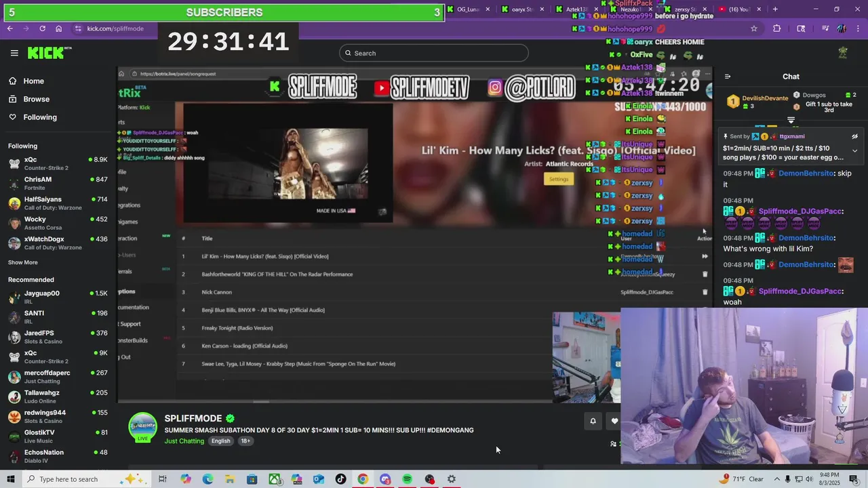Click the SPLIFFMODE channel avatar
Screen dimensions: 868x488
(143, 427)
